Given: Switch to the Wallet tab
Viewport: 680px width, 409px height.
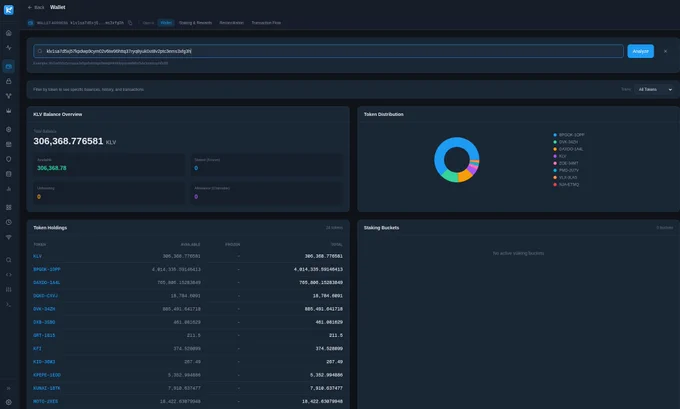Looking at the screenshot, I should click(x=166, y=23).
